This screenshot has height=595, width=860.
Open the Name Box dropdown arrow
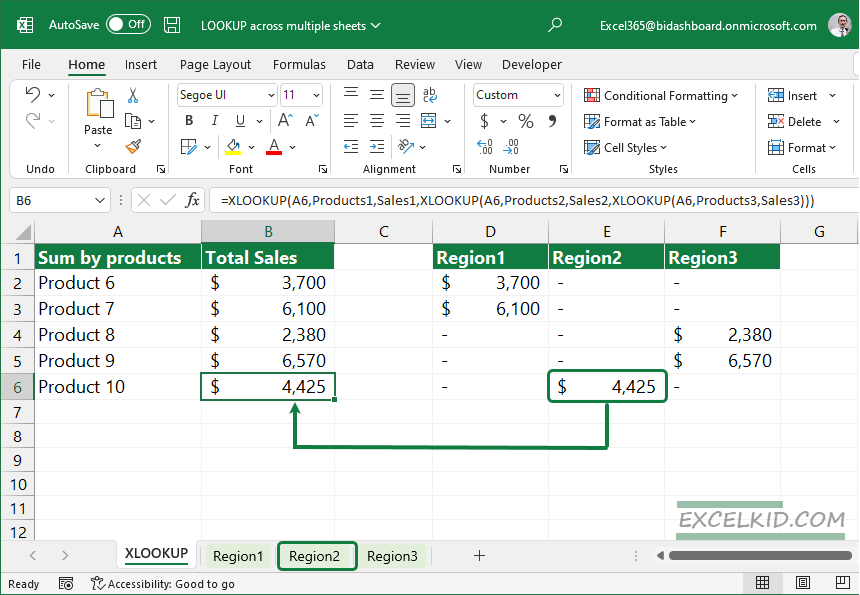click(x=99, y=201)
